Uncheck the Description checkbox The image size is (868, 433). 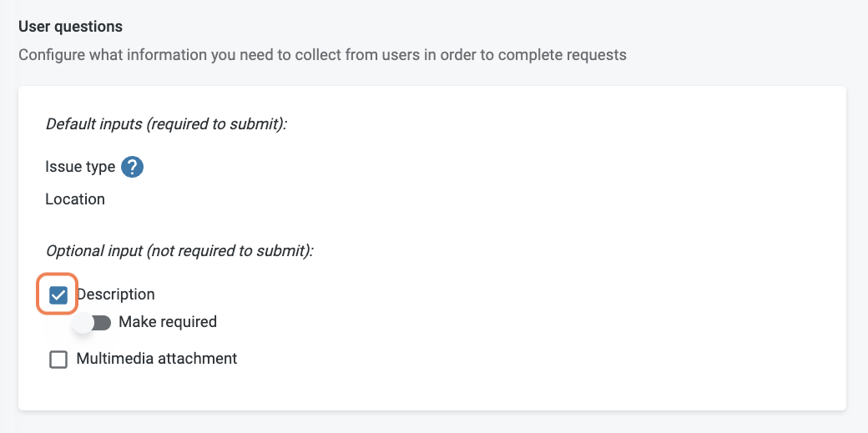click(x=58, y=295)
